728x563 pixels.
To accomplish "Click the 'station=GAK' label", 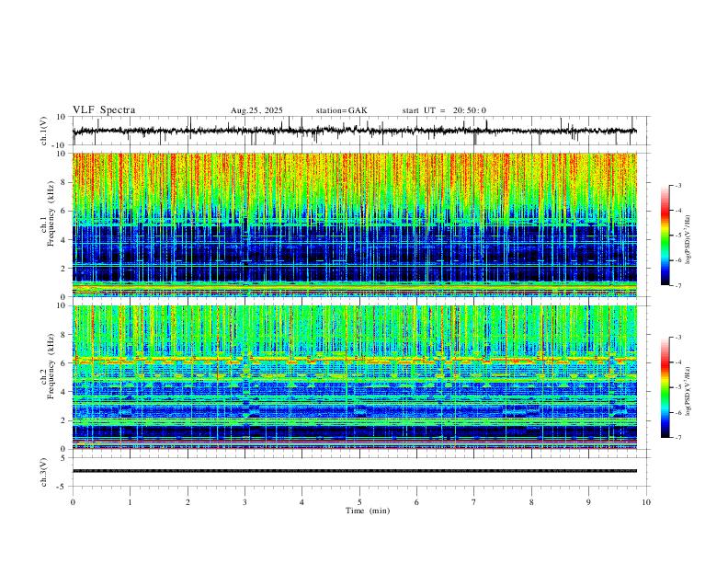I will [x=341, y=110].
